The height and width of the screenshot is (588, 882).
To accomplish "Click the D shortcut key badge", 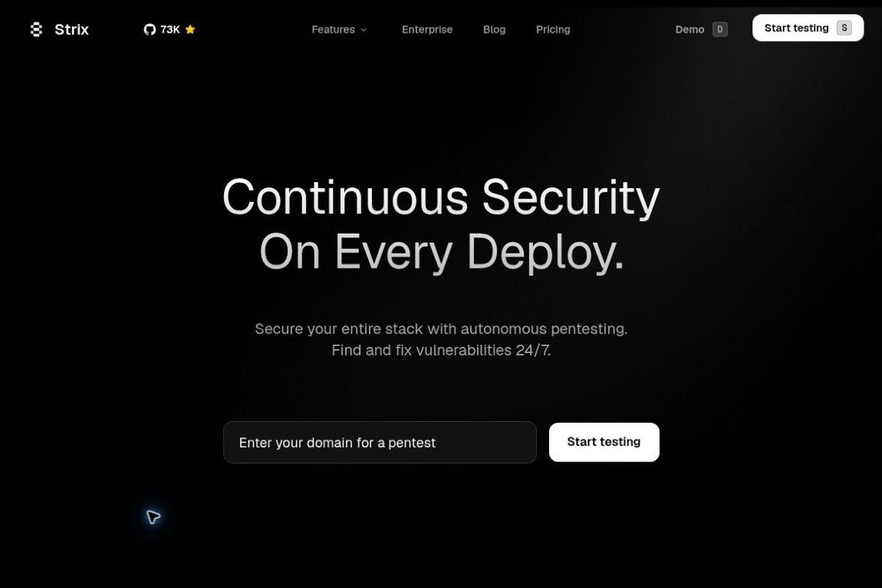I will tap(720, 29).
